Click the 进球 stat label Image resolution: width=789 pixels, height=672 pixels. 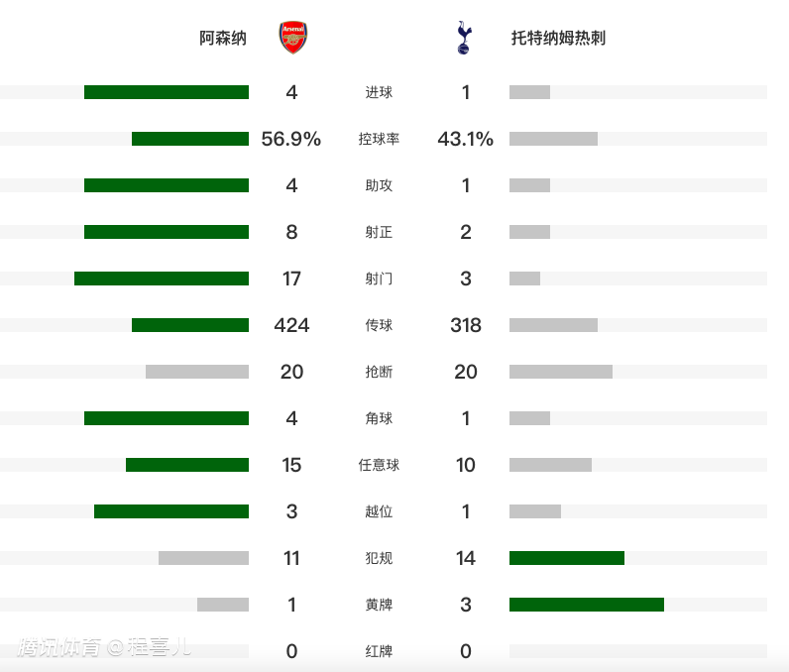pyautogui.click(x=379, y=92)
